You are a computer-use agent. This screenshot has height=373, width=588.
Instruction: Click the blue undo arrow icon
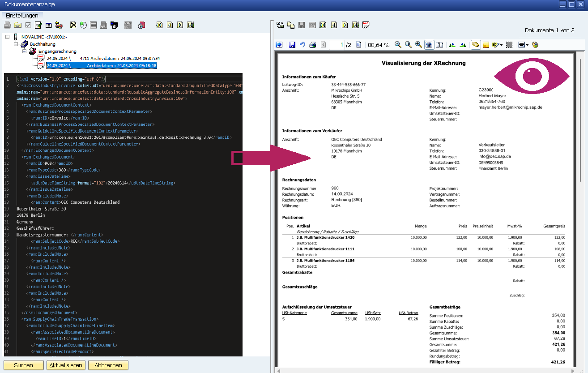point(303,45)
